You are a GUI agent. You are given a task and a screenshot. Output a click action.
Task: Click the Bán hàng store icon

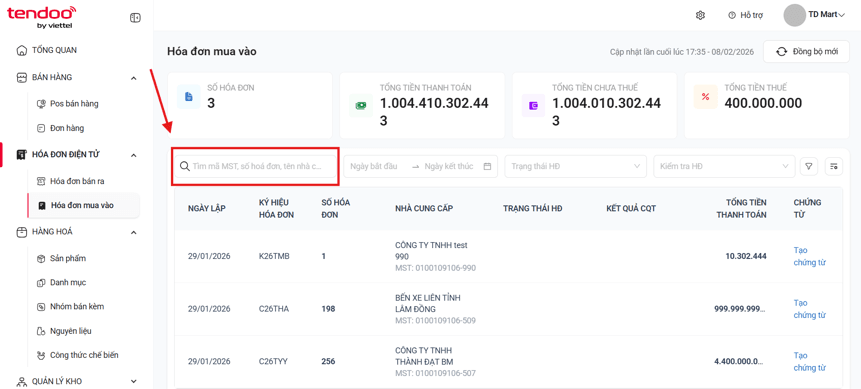coord(21,77)
